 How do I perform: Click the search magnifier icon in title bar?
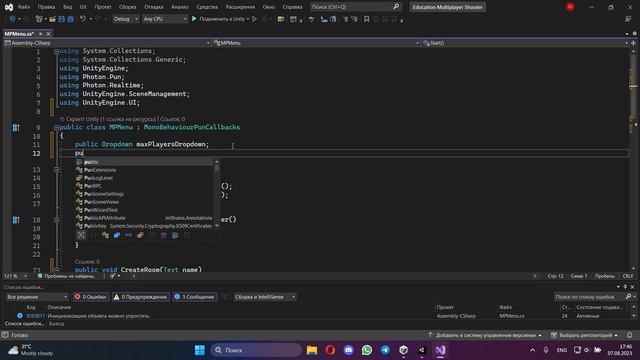coord(396,7)
